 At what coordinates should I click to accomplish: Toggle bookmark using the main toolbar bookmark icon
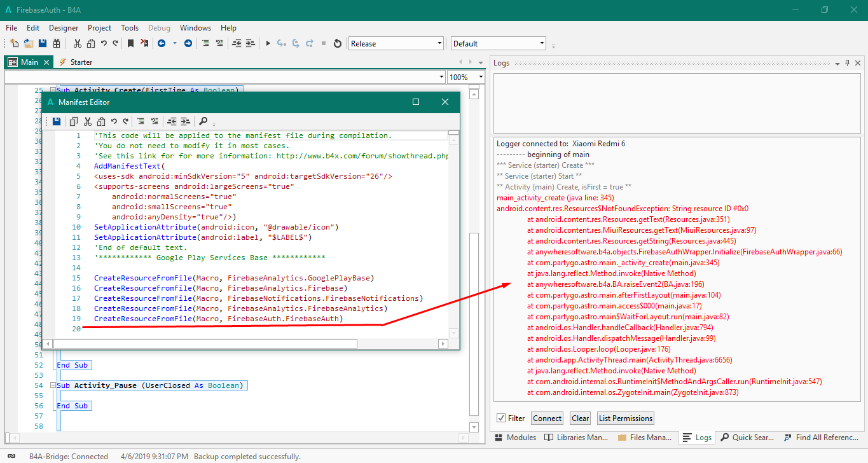click(x=130, y=43)
